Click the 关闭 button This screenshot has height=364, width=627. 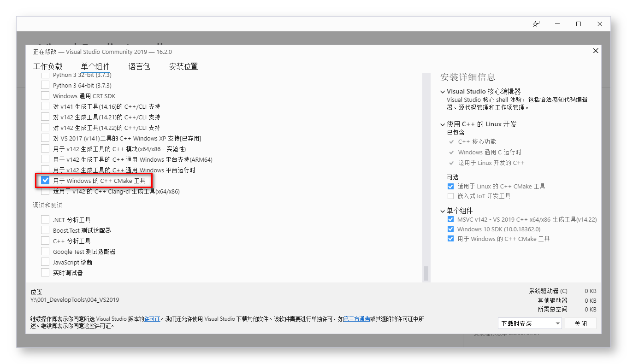tap(580, 323)
